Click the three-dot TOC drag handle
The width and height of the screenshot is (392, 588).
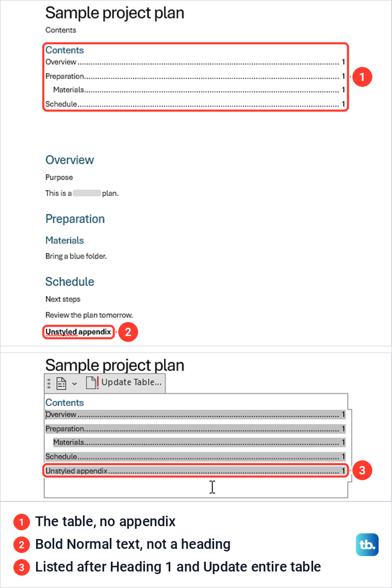pyautogui.click(x=49, y=383)
